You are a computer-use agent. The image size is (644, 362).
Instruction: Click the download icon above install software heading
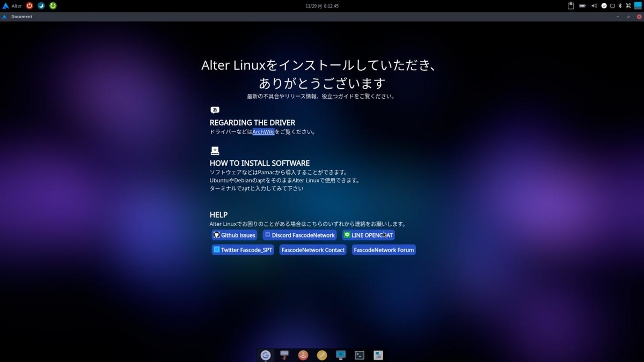[215, 151]
